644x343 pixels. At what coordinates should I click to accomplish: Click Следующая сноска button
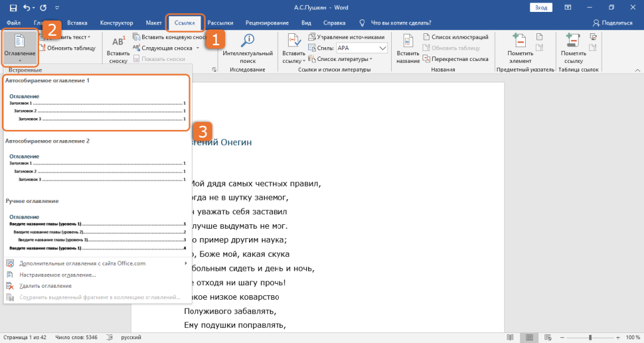click(163, 48)
